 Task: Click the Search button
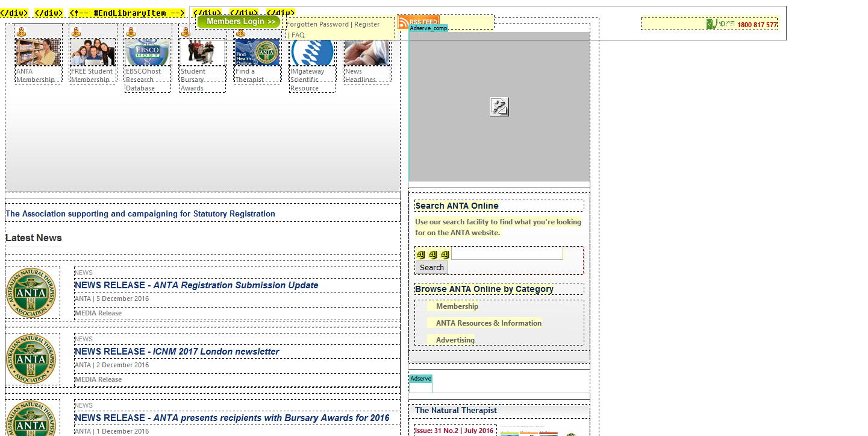tap(432, 267)
